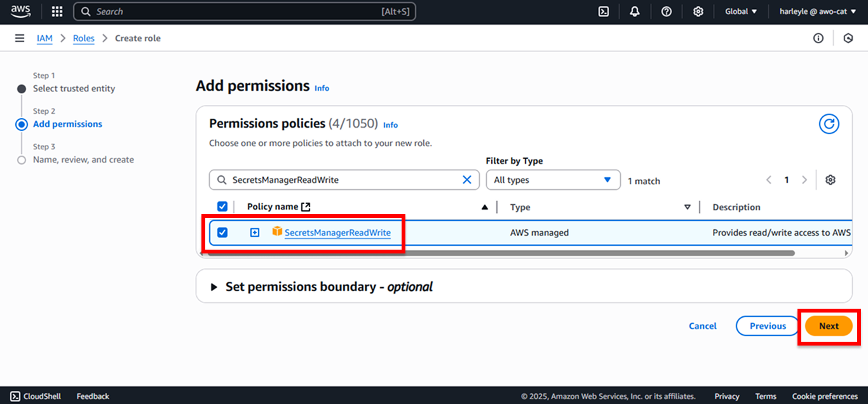Uncheck the SecretsManagerReadWrite policy checkbox

pos(222,232)
